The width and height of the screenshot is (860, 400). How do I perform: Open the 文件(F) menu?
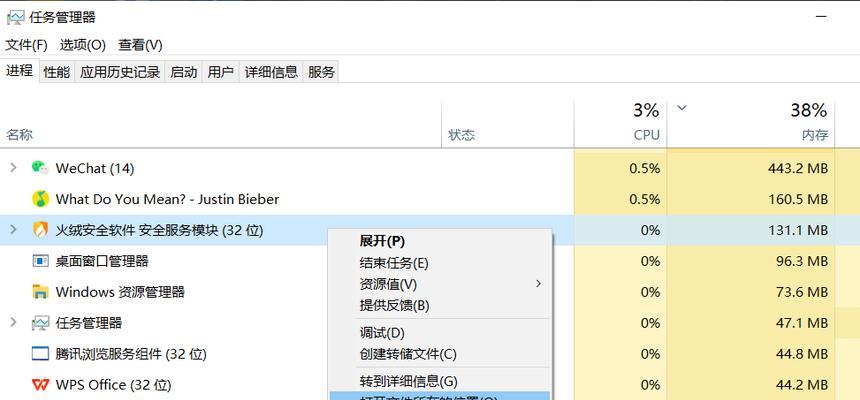pyautogui.click(x=26, y=45)
